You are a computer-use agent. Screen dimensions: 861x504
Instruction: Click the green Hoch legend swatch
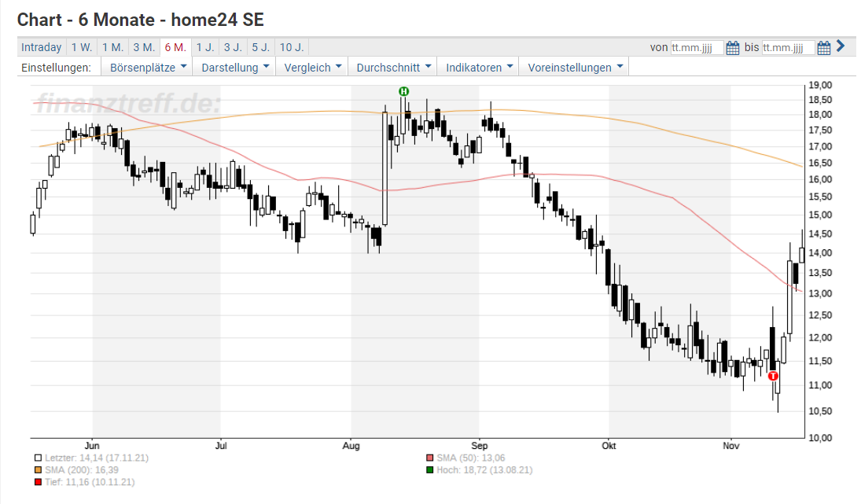[430, 470]
